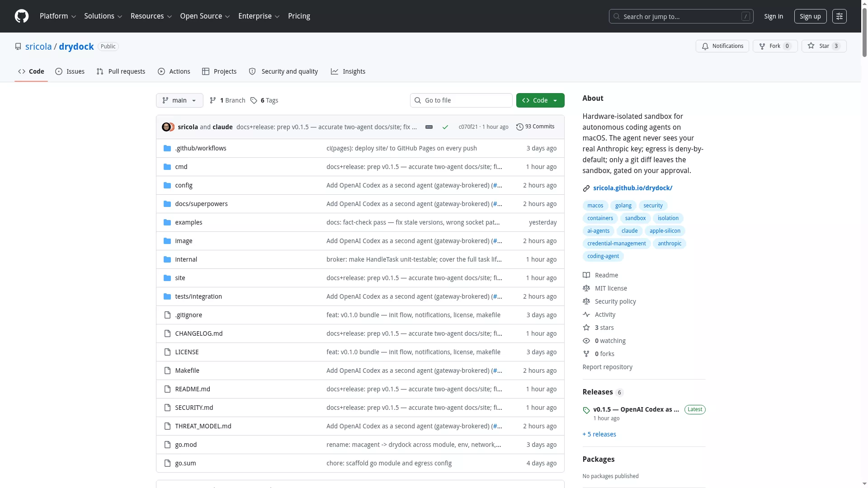Click the 93 Commits history icon

coord(520,127)
